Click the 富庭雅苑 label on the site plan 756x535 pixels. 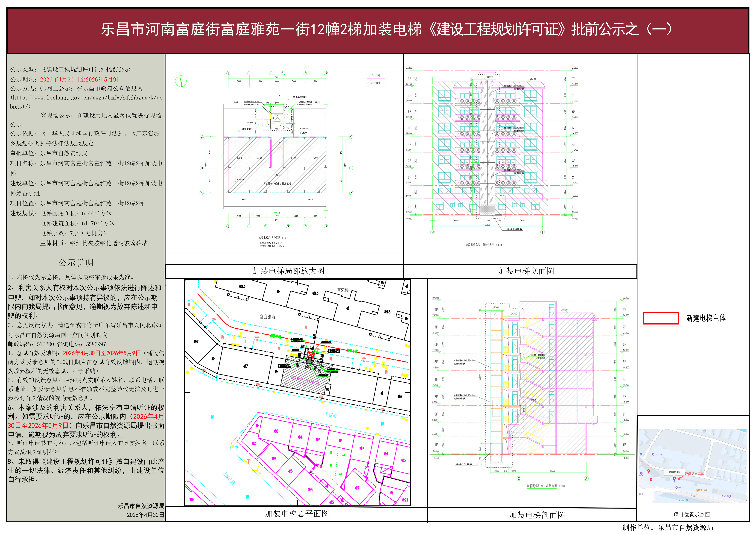[x=267, y=317]
